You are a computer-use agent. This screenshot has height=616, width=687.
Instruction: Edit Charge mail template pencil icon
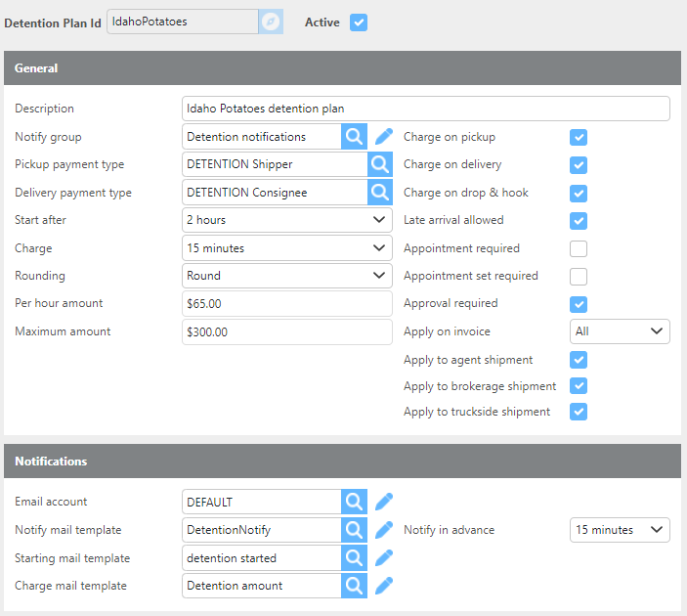coord(384,586)
